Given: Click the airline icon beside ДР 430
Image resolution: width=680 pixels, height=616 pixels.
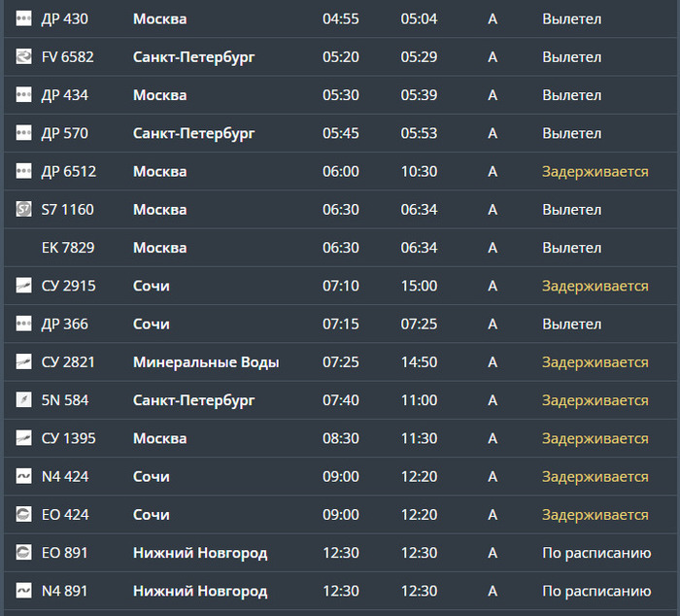Looking at the screenshot, I should click(x=24, y=19).
